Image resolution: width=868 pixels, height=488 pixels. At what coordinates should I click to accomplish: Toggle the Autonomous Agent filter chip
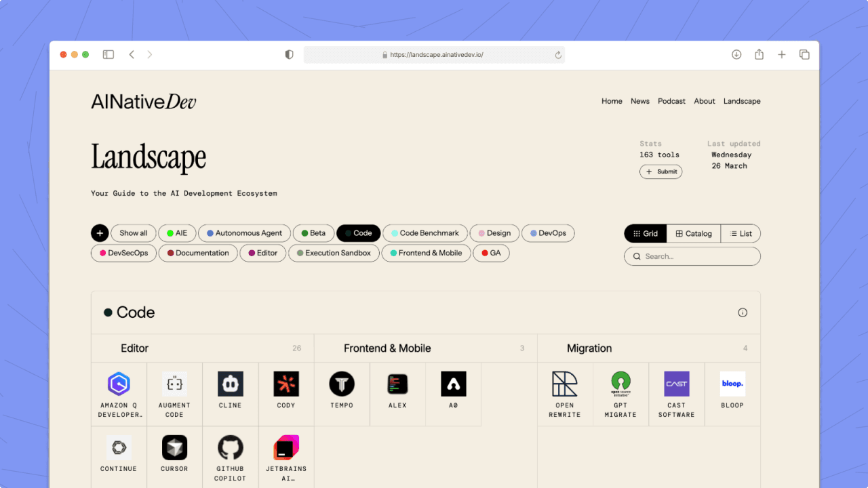245,233
